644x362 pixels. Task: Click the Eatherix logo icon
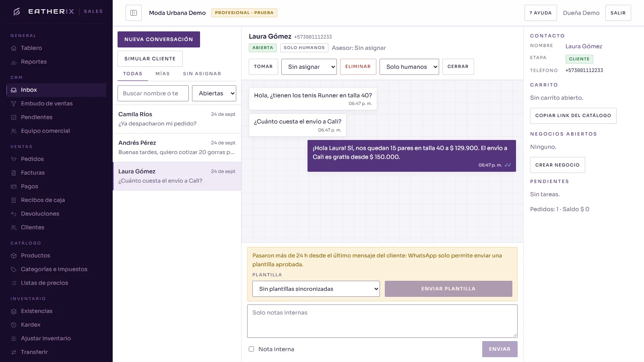(x=17, y=12)
